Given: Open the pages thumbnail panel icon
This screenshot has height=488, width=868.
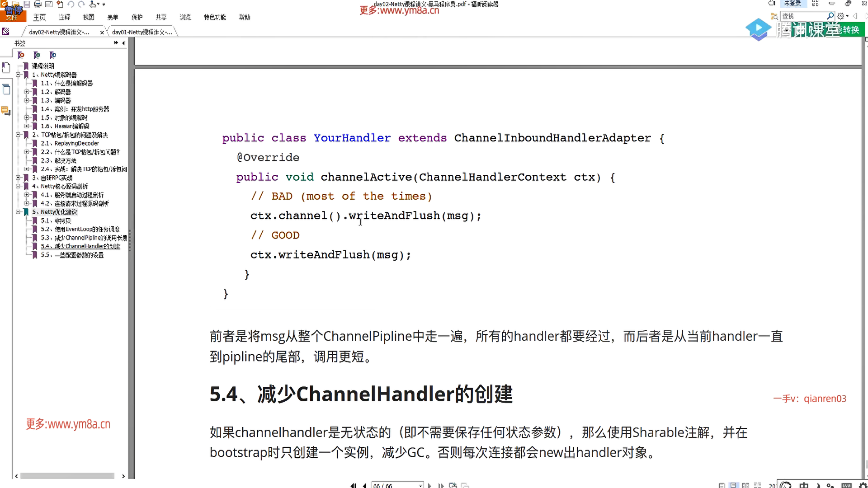Looking at the screenshot, I should click(x=6, y=89).
